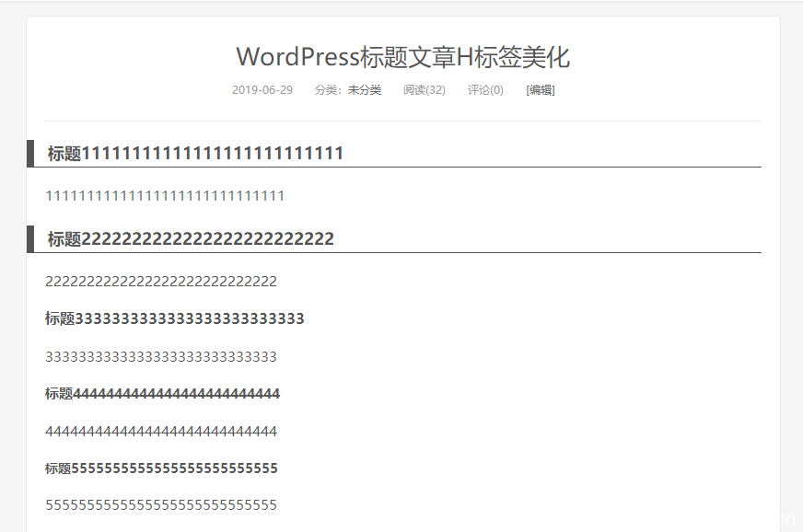Click the paragraph of 3s under heading 3

161,356
